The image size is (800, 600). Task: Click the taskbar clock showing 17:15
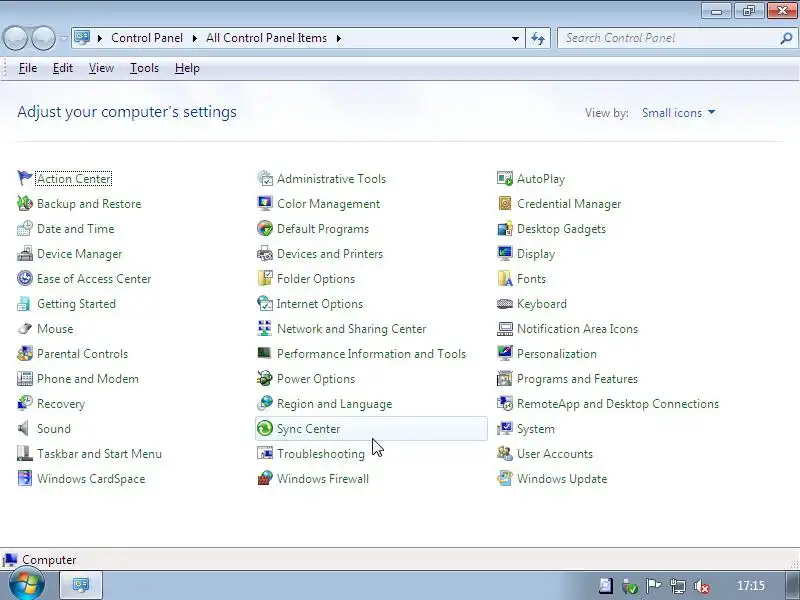tap(751, 586)
